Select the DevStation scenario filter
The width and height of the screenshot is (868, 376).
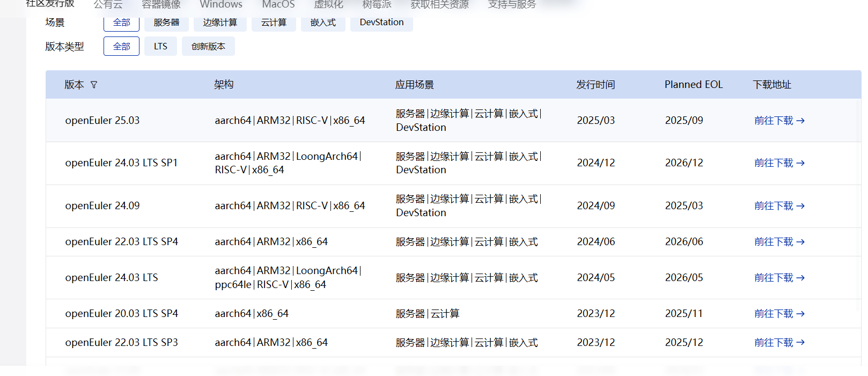tap(381, 23)
